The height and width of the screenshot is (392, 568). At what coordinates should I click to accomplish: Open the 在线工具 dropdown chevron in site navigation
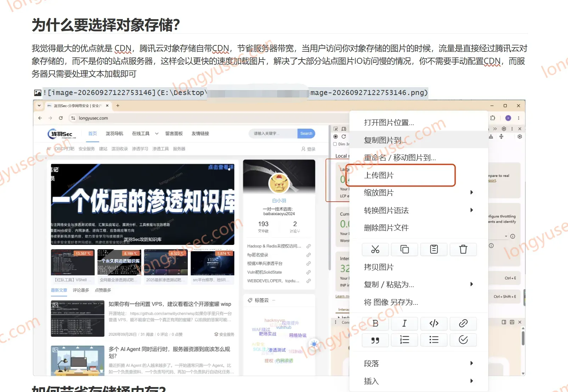click(x=157, y=134)
